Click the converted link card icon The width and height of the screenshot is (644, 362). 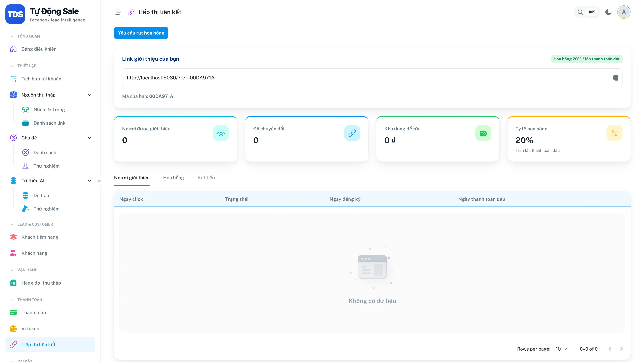tap(352, 133)
